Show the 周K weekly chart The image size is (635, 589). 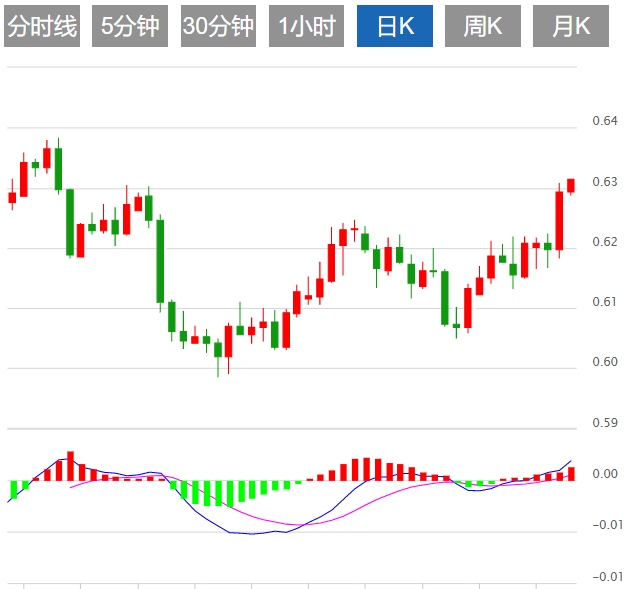pyautogui.click(x=483, y=27)
